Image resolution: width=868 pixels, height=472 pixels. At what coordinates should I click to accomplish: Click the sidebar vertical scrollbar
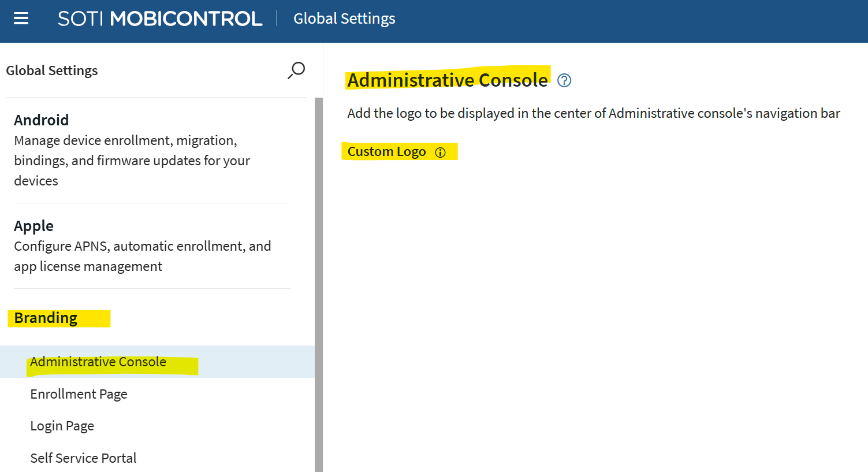click(319, 283)
